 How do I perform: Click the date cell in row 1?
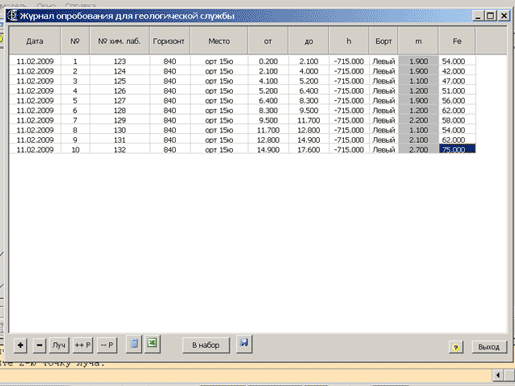[x=35, y=61]
